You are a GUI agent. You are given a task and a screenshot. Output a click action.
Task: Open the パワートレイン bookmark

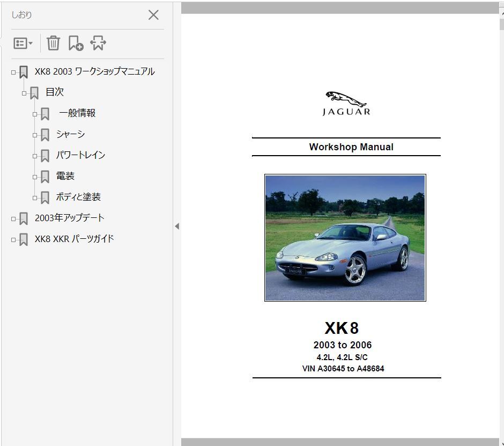80,155
